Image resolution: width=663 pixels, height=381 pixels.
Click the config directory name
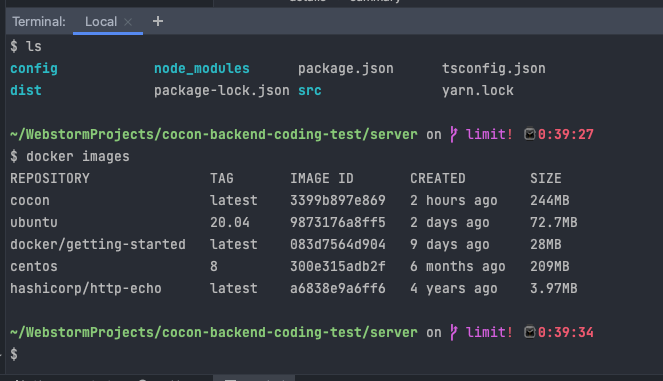[x=34, y=69]
